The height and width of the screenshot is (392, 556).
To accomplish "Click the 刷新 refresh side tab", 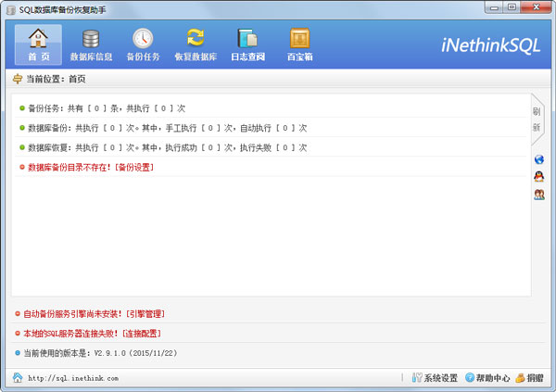I will 536,119.
